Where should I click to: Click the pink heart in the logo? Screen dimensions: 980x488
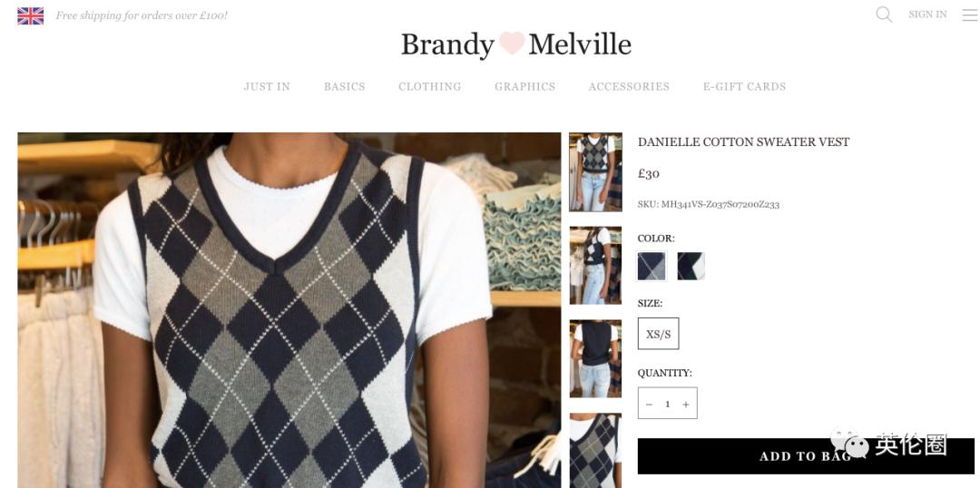click(x=511, y=44)
